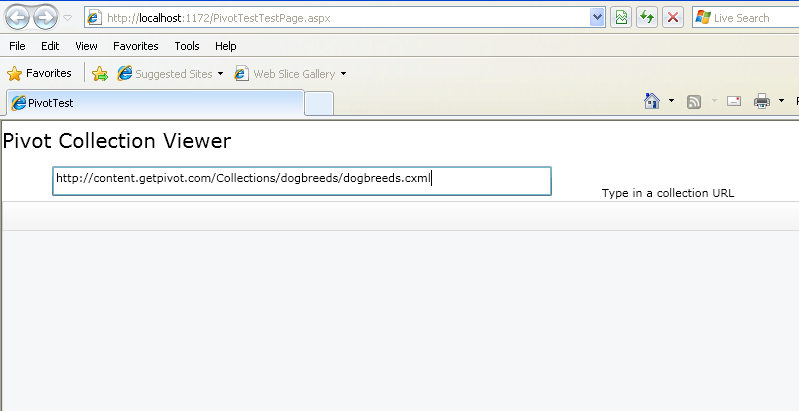Open the File menu
This screenshot has height=411, width=799.
tap(17, 46)
